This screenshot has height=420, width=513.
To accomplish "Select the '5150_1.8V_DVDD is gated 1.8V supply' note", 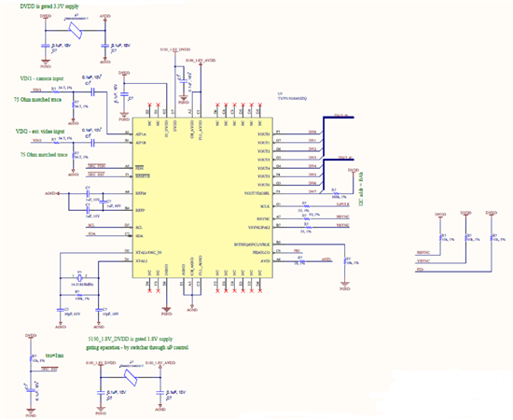I will [x=131, y=339].
